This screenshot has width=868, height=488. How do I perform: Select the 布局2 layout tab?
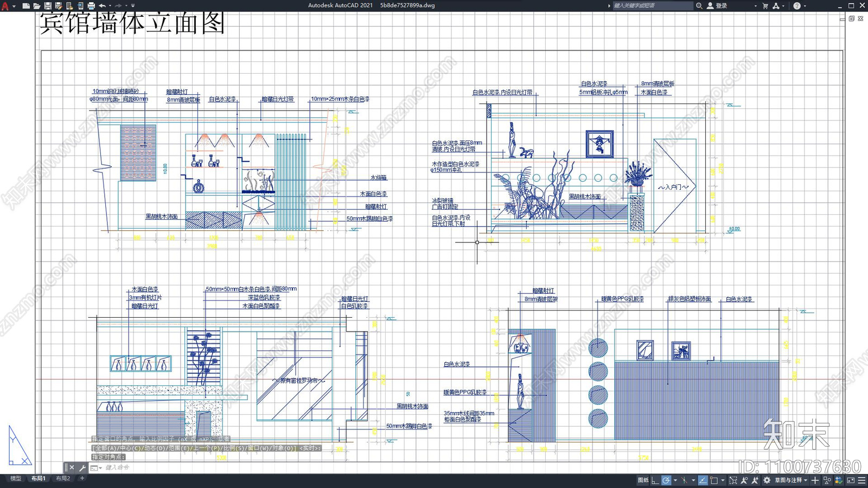(63, 478)
